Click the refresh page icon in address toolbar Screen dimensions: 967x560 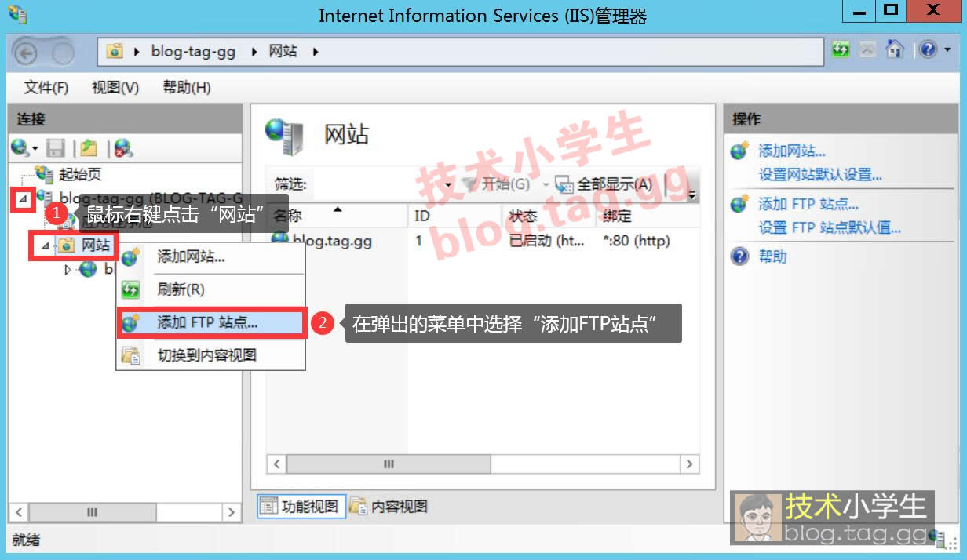[x=841, y=50]
